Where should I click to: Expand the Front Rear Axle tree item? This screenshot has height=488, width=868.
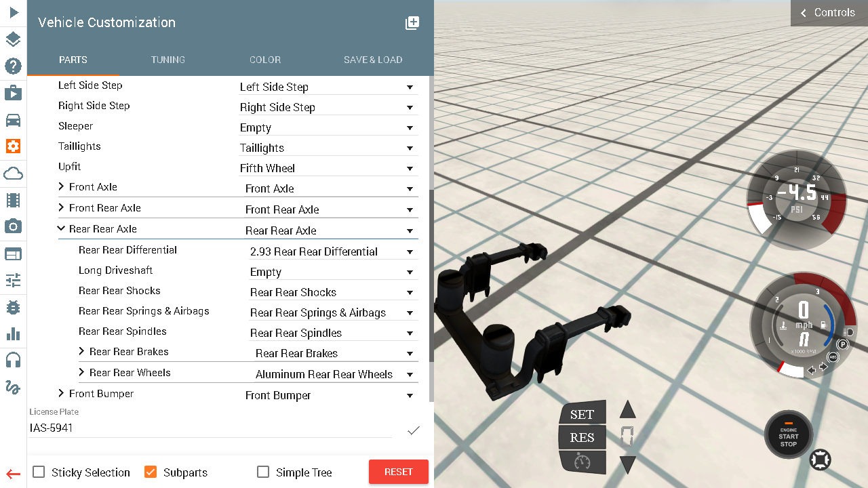click(61, 207)
